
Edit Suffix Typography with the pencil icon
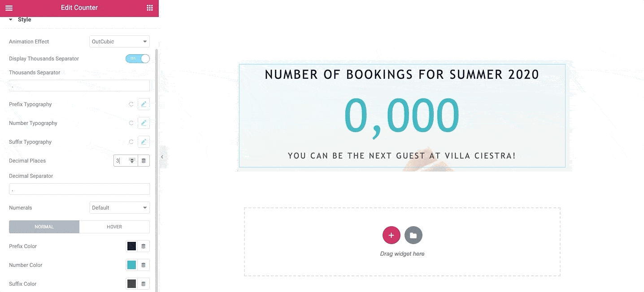pyautogui.click(x=144, y=142)
